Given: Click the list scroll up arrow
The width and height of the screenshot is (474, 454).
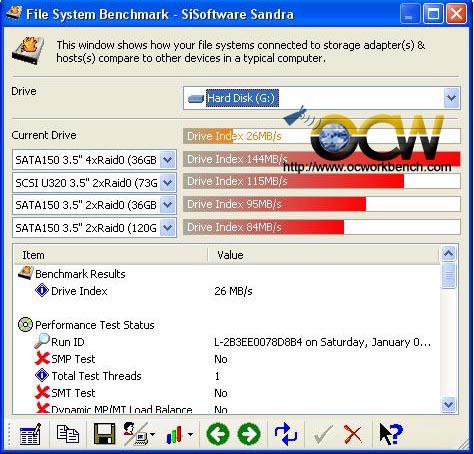Looking at the screenshot, I should (448, 254).
